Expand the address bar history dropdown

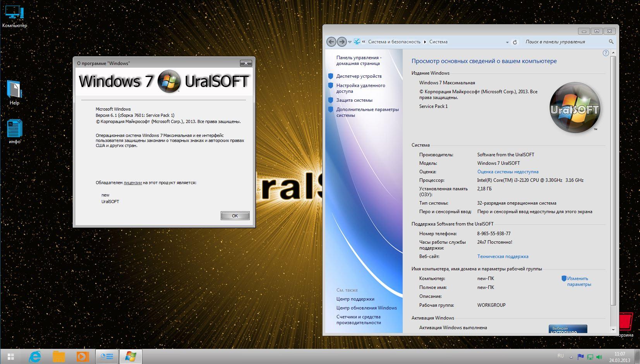click(507, 42)
